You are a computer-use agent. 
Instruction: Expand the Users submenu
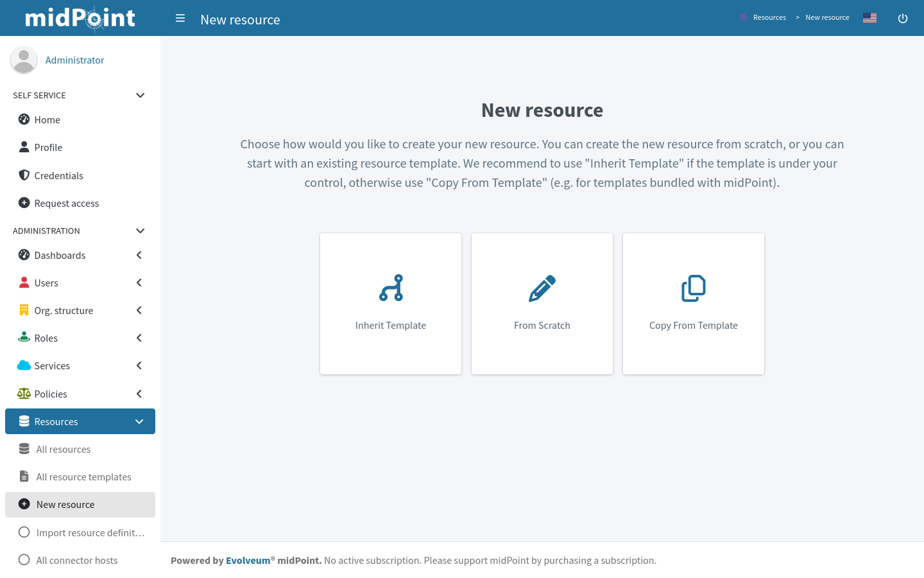tap(139, 283)
